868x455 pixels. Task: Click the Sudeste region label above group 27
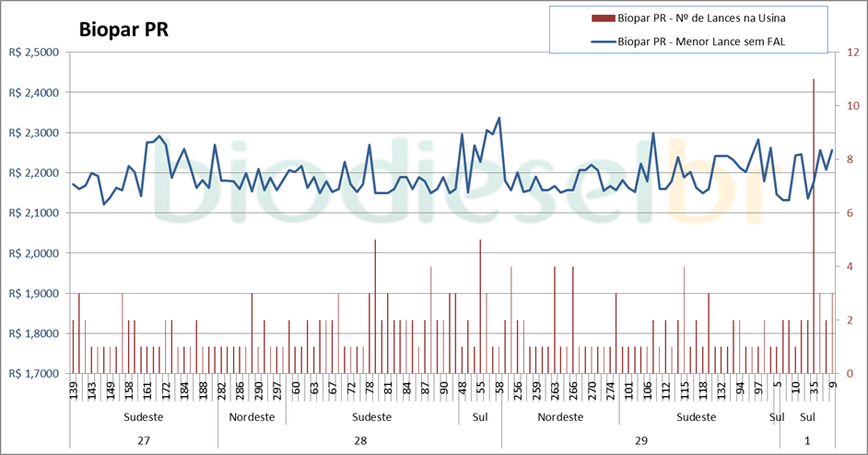click(144, 417)
